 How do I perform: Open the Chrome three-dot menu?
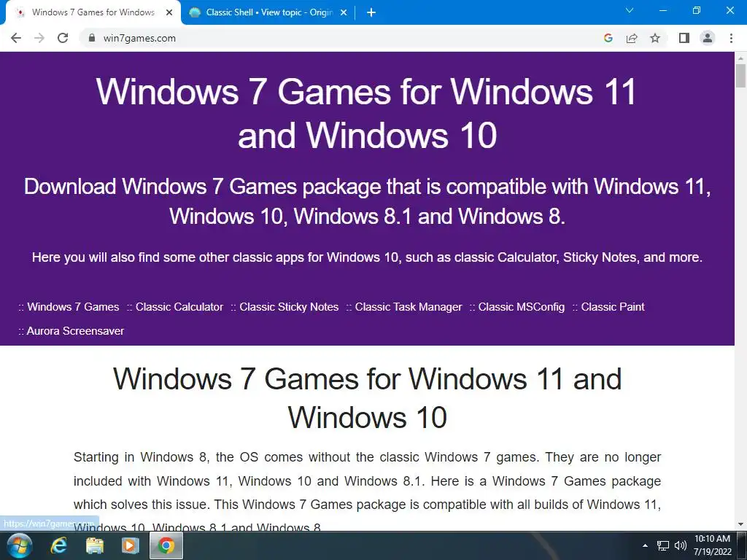point(731,38)
